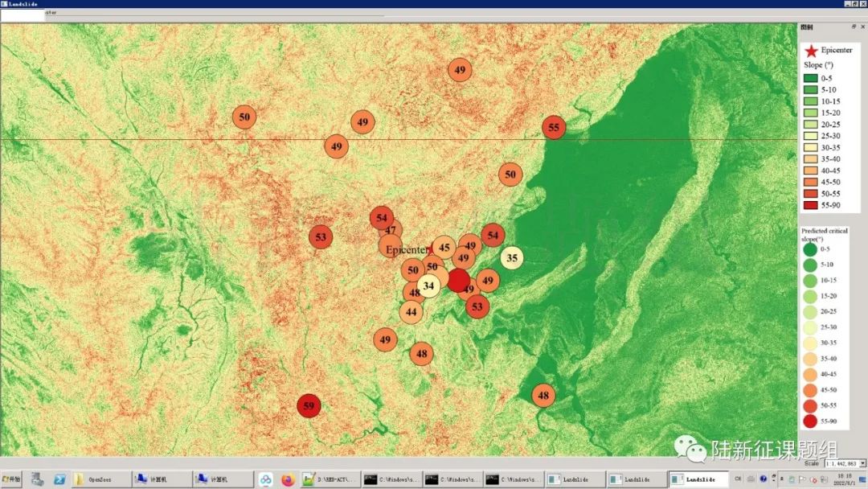Click the scale value input field
The image size is (868, 489).
click(840, 463)
